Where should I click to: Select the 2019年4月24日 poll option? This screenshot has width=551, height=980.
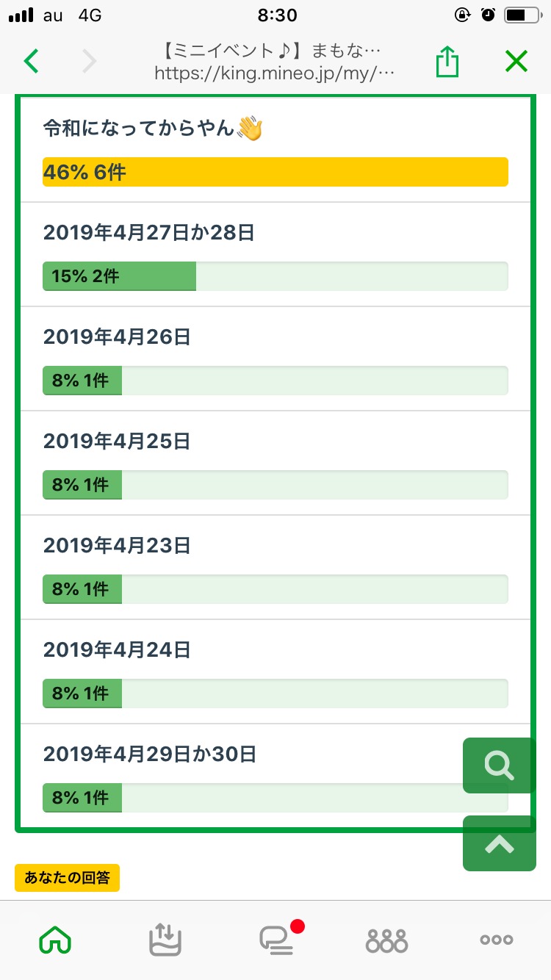point(117,650)
